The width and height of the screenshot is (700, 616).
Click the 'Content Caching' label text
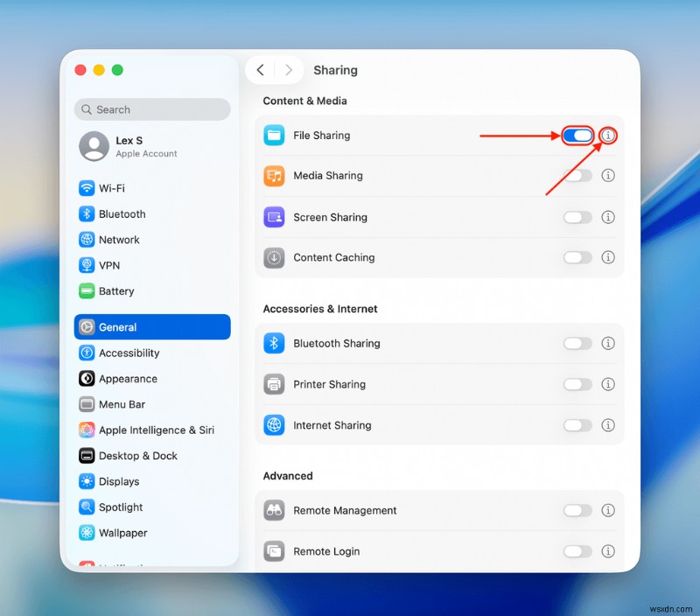point(334,257)
